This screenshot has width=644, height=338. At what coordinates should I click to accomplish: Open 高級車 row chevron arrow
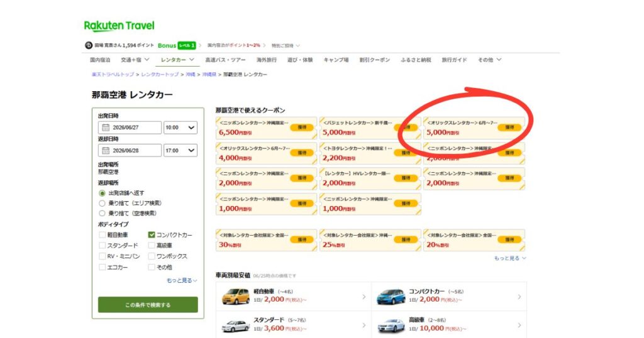[x=519, y=325]
